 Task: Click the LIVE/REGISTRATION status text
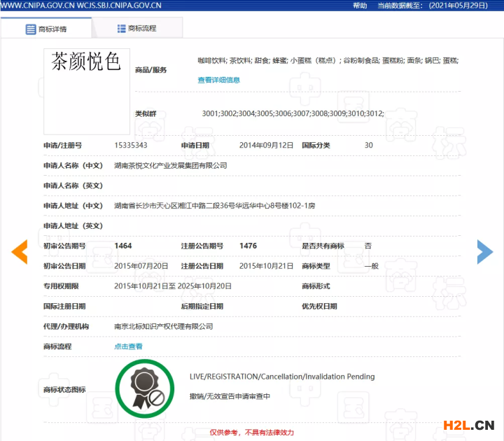(x=281, y=377)
